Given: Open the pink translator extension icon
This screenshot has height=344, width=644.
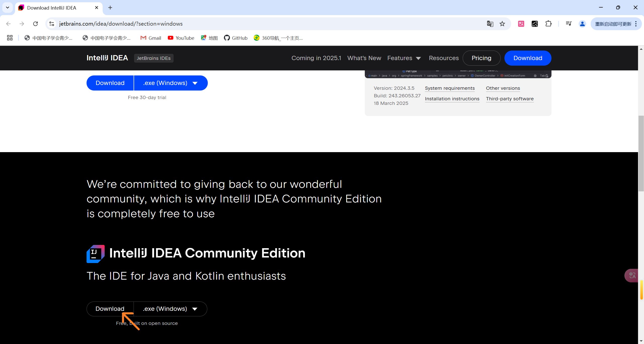Looking at the screenshot, I should 521,24.
